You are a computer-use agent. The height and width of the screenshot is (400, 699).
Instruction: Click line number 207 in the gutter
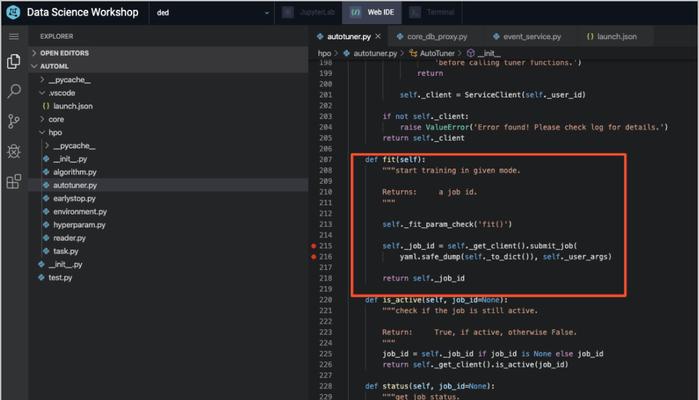325,160
